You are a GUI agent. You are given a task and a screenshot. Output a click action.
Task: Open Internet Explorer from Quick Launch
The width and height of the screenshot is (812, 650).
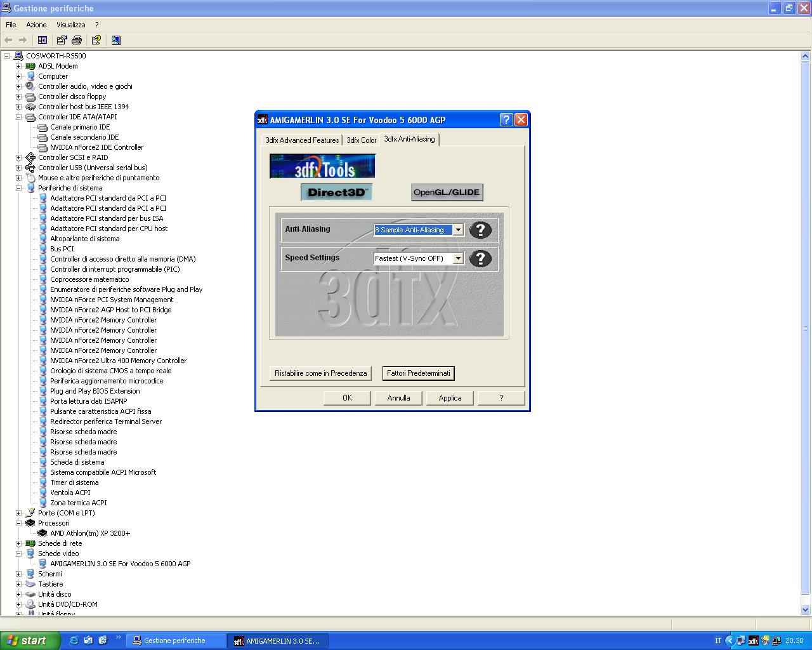point(74,640)
